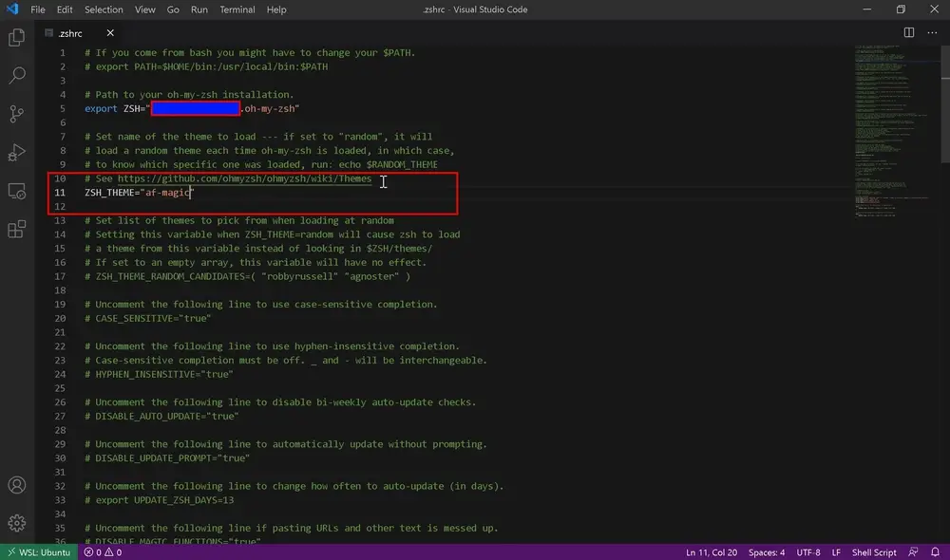The image size is (950, 560).
Task: Split the editor to the right
Action: (909, 32)
